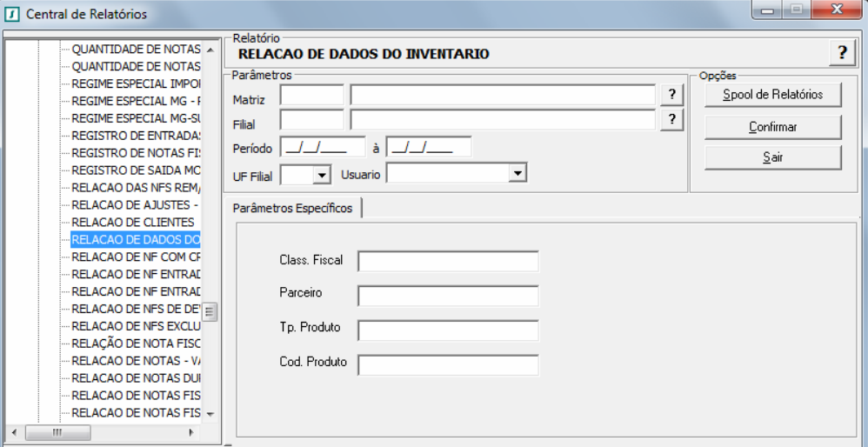The height and width of the screenshot is (447, 868).
Task: Select REGISTRO DE SAIDA MC report
Action: [x=137, y=170]
